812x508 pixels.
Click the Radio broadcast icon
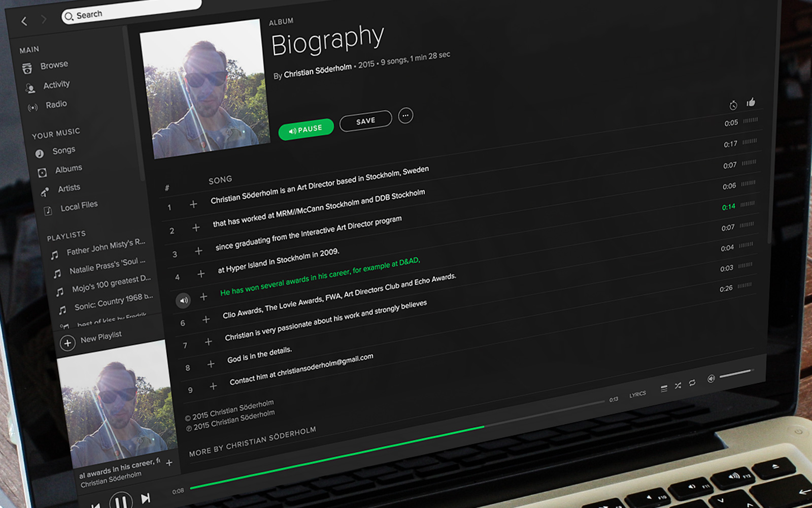[x=33, y=108]
